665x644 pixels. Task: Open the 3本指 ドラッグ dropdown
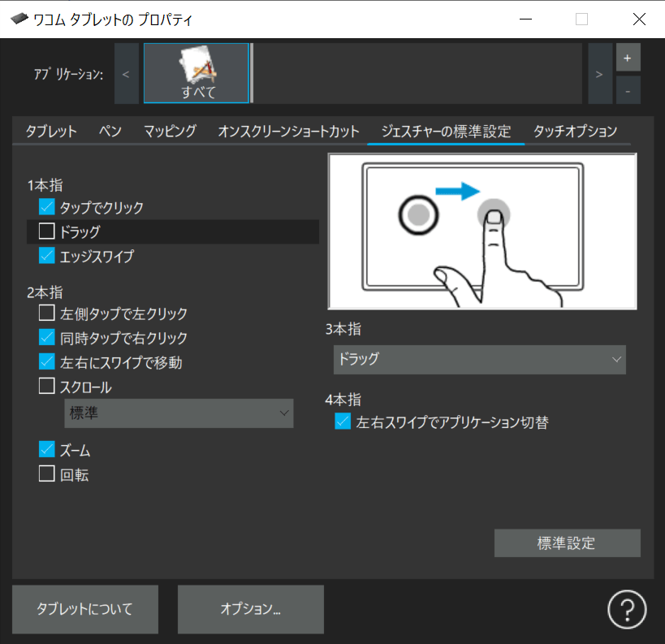[x=479, y=360]
